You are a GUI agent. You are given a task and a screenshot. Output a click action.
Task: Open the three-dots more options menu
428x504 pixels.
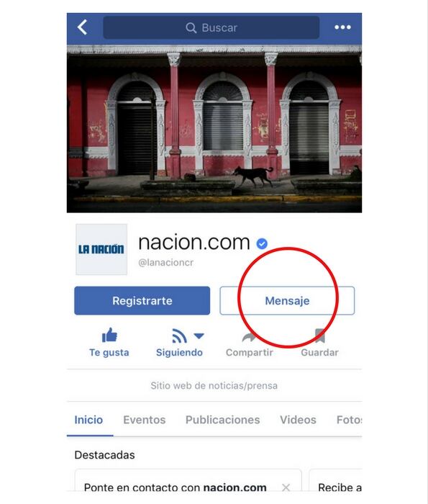[342, 27]
